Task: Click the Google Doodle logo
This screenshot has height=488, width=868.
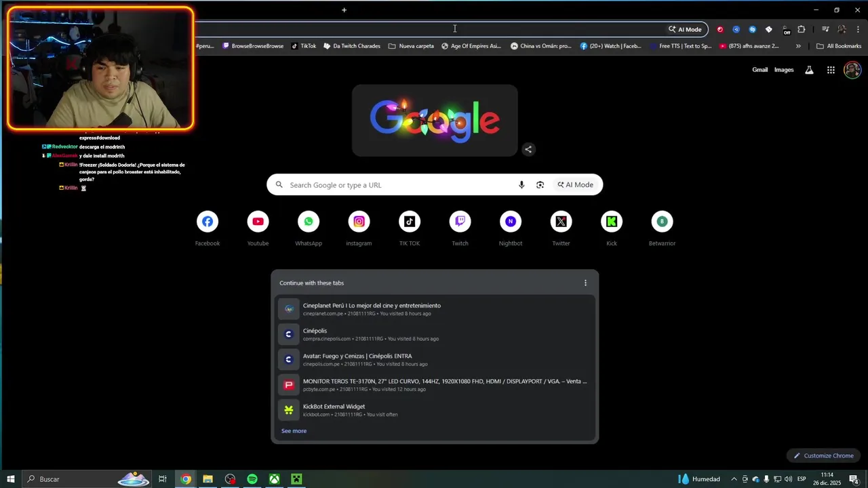Action: point(435,120)
